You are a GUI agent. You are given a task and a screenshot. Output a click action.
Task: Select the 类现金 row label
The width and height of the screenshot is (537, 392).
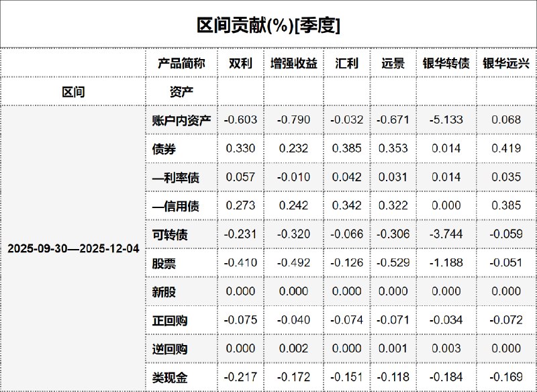click(x=170, y=377)
